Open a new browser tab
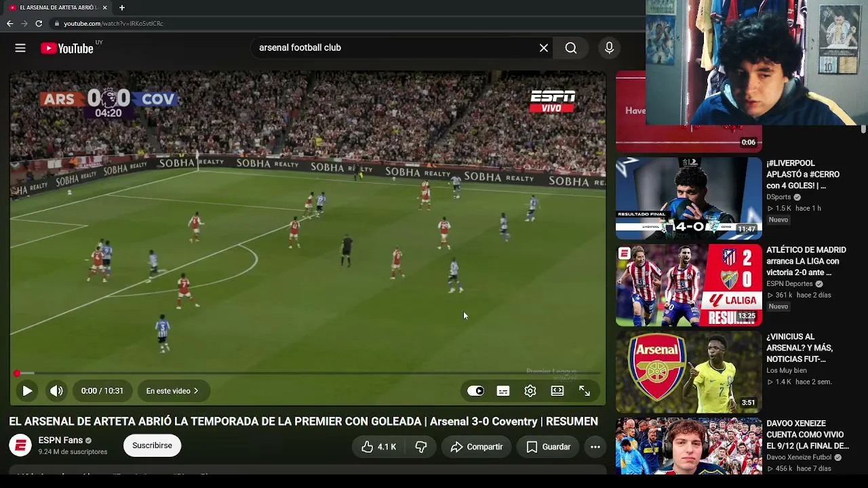 [x=122, y=7]
